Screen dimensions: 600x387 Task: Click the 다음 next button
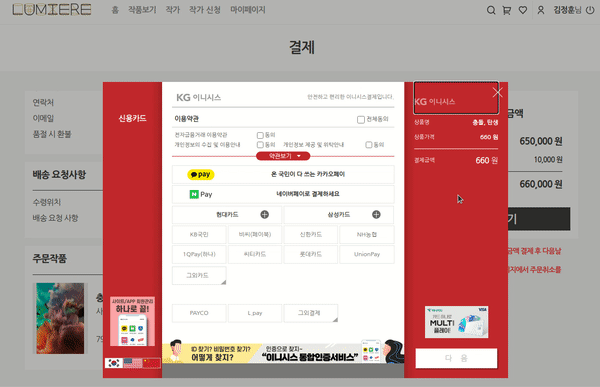click(456, 358)
